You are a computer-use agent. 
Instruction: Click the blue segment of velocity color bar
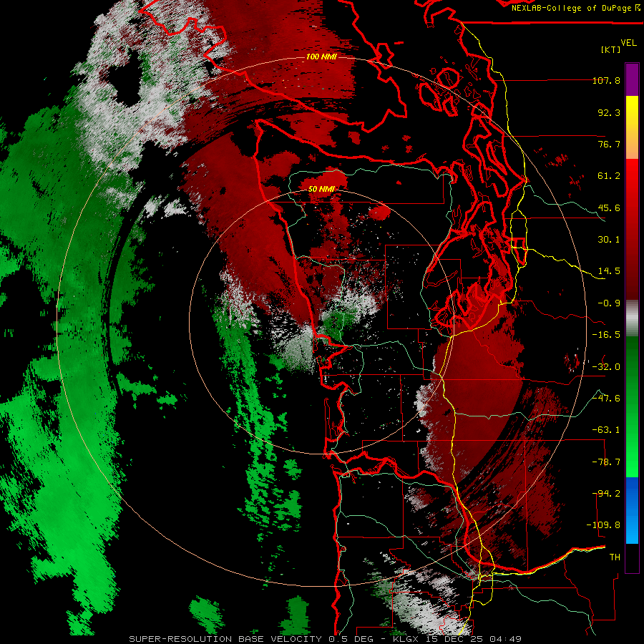(x=632, y=510)
